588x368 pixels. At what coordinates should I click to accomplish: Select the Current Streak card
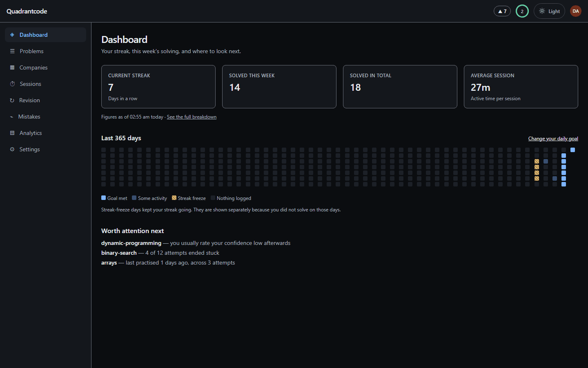[x=158, y=87]
